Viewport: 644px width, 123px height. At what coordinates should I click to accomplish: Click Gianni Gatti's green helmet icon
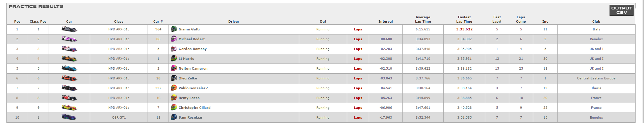click(174, 29)
